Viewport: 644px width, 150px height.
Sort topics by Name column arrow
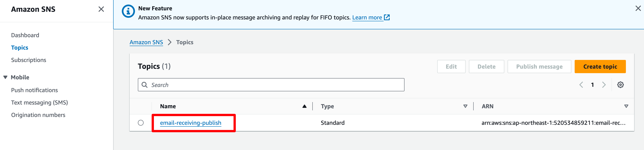coord(304,106)
